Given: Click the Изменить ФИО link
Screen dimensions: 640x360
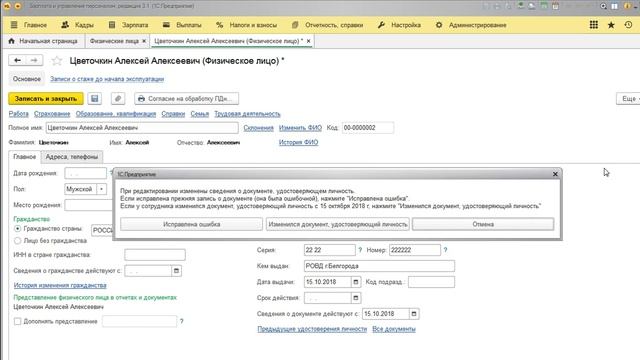Looking at the screenshot, I should [x=300, y=128].
